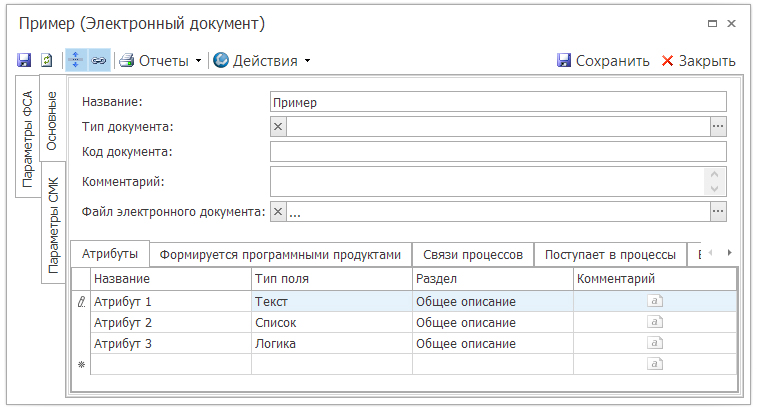This screenshot has height=410, width=758.
Task: Open the Связи процессов tab
Action: 472,255
